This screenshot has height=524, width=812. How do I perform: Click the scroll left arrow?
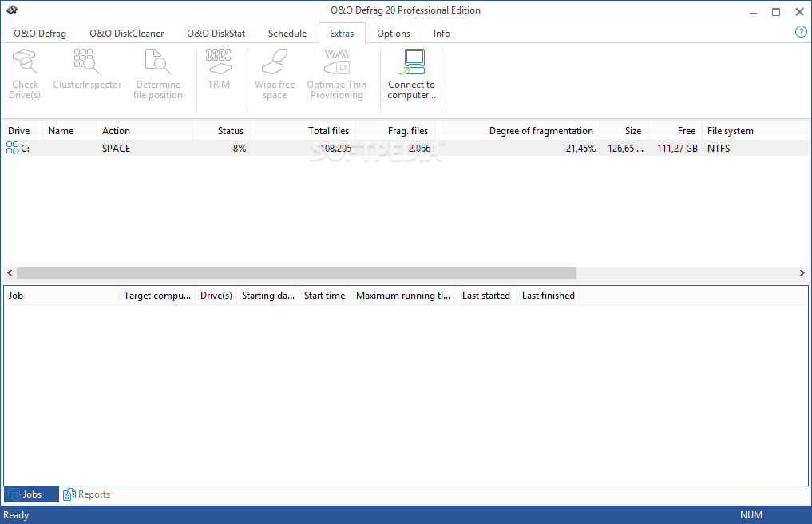[x=10, y=272]
